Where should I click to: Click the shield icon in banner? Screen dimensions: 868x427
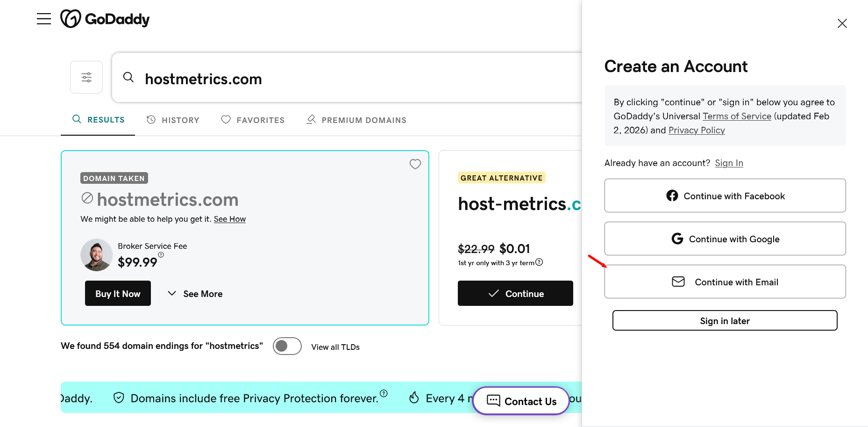(x=119, y=398)
